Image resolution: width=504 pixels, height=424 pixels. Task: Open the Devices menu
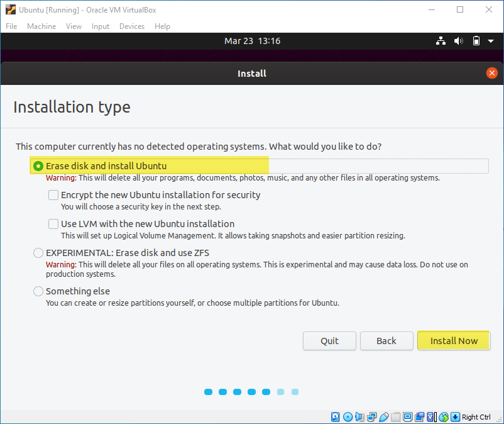[132, 26]
